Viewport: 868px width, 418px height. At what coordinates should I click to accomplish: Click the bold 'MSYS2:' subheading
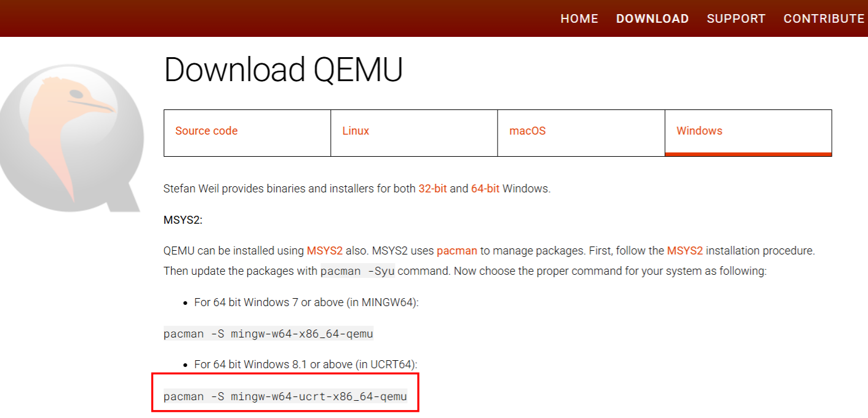click(x=183, y=219)
